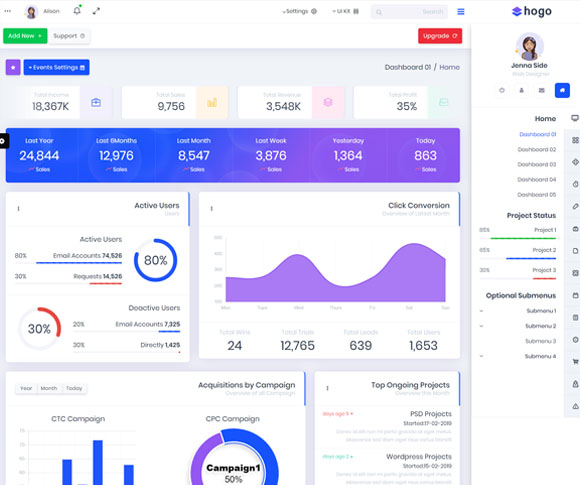
Task: Open Dashboard 05 in the sidebar menu
Action: click(537, 195)
